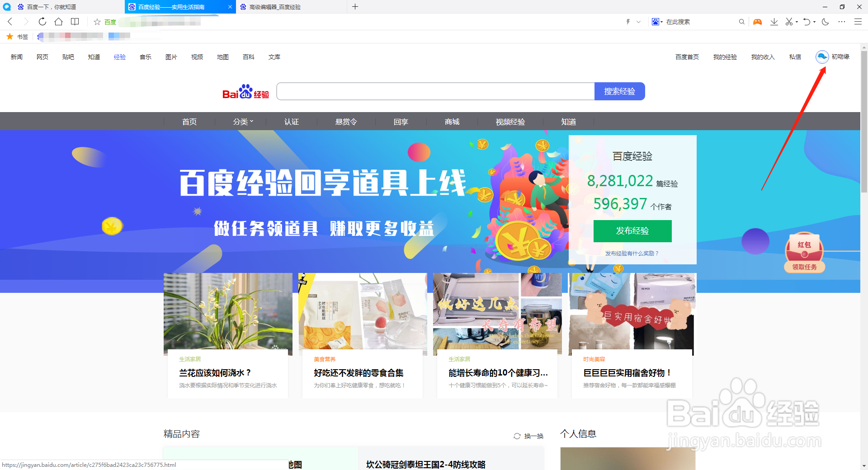The image size is (868, 470).
Task: Expand the undo icon dropdown arrow
Action: (815, 22)
